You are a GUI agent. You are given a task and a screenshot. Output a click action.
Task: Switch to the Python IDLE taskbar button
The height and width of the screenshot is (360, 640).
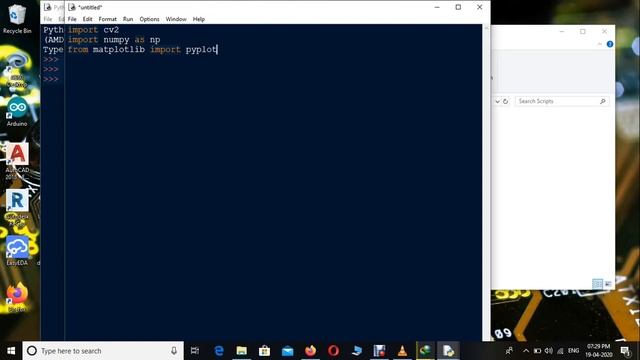click(448, 351)
